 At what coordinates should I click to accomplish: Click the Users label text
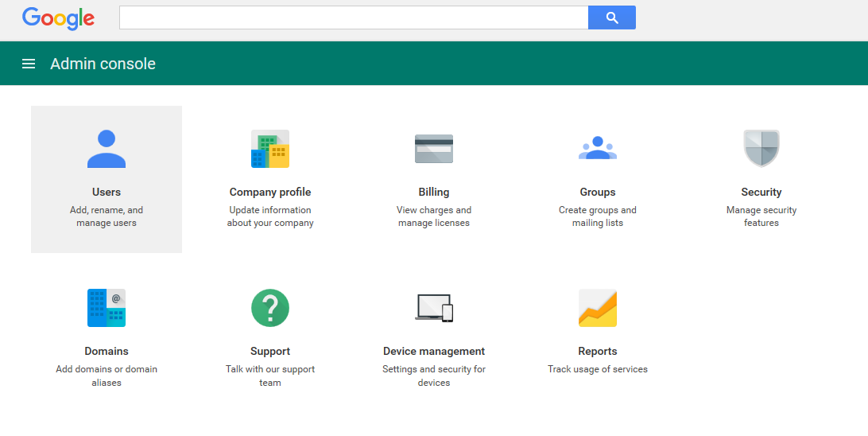[x=107, y=192]
